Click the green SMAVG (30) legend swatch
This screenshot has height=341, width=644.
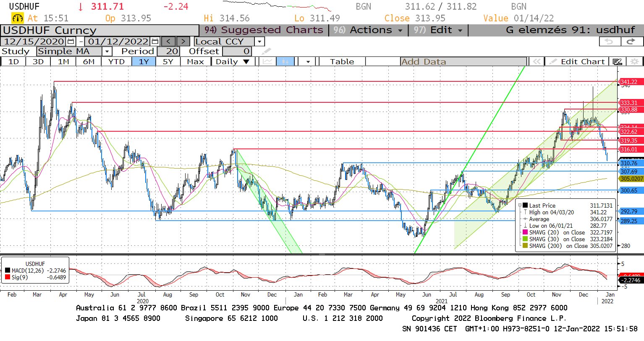point(525,239)
